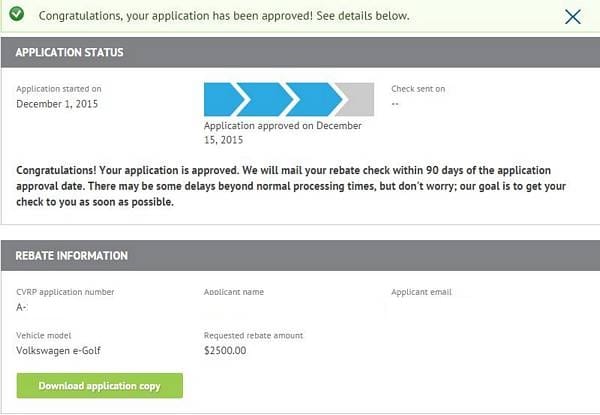Download application copy
The image size is (600, 415).
point(100,385)
